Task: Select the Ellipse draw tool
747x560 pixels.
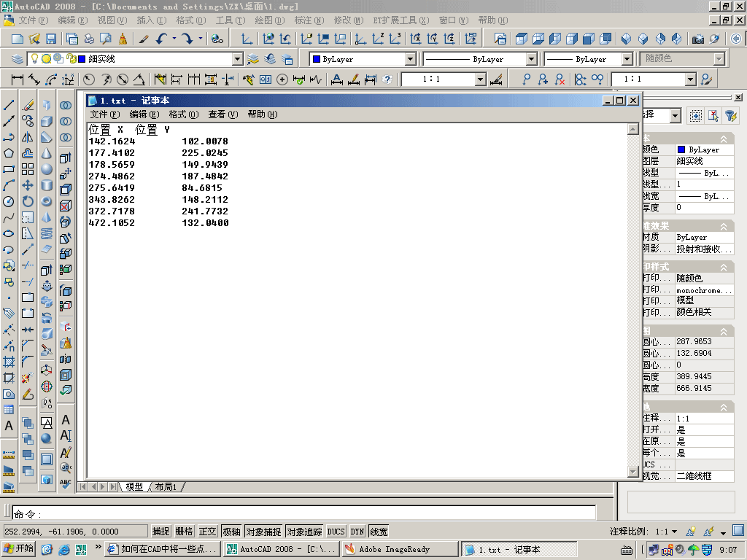Action: click(9, 234)
